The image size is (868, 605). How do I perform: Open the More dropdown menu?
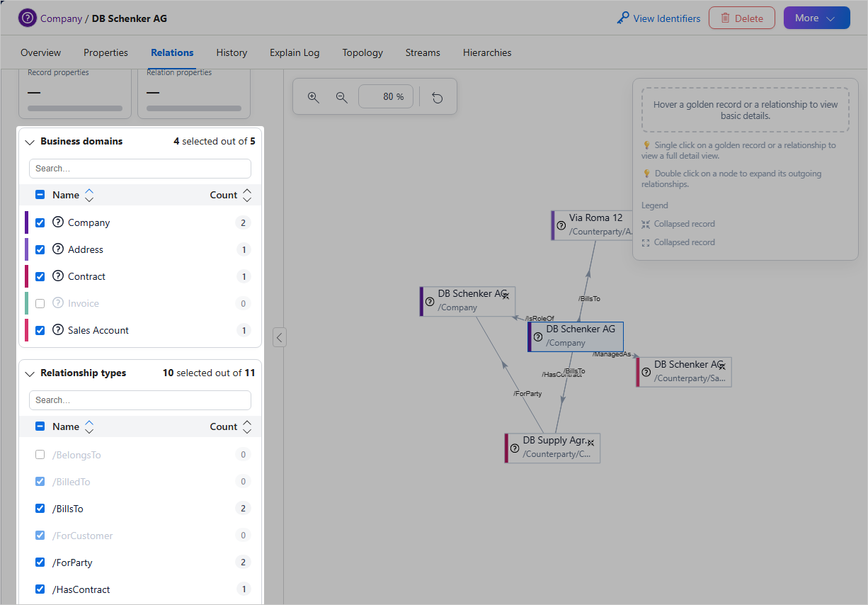(x=816, y=18)
